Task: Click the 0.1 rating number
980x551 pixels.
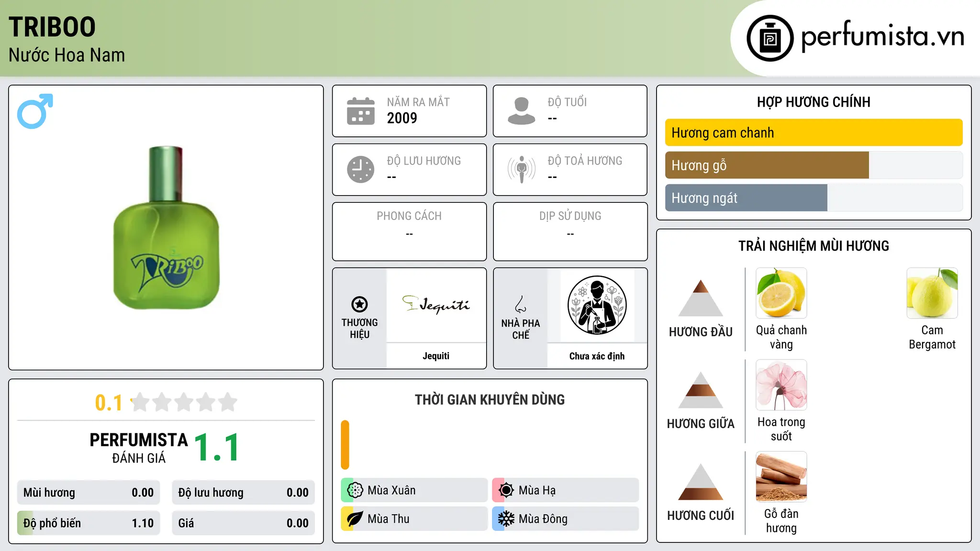Action: (109, 403)
